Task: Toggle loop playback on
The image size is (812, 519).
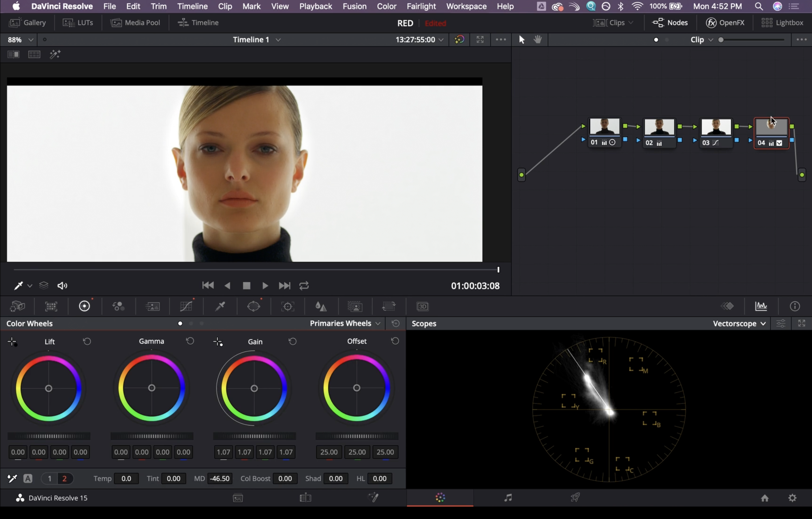Action: (x=304, y=286)
